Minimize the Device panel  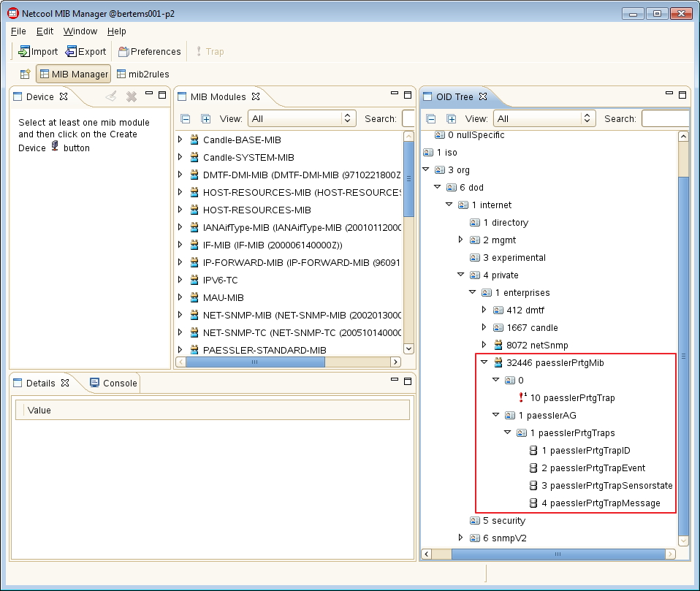(x=149, y=94)
